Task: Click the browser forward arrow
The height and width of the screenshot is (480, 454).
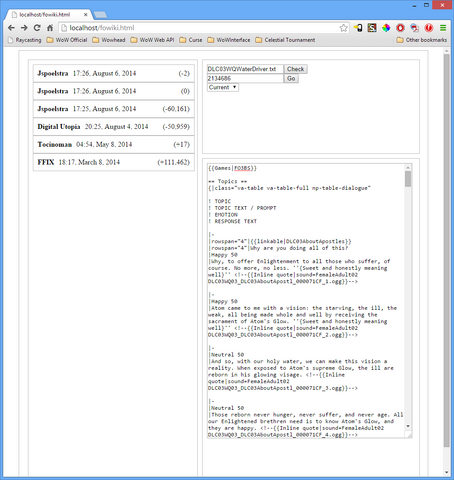Action: click(24, 28)
